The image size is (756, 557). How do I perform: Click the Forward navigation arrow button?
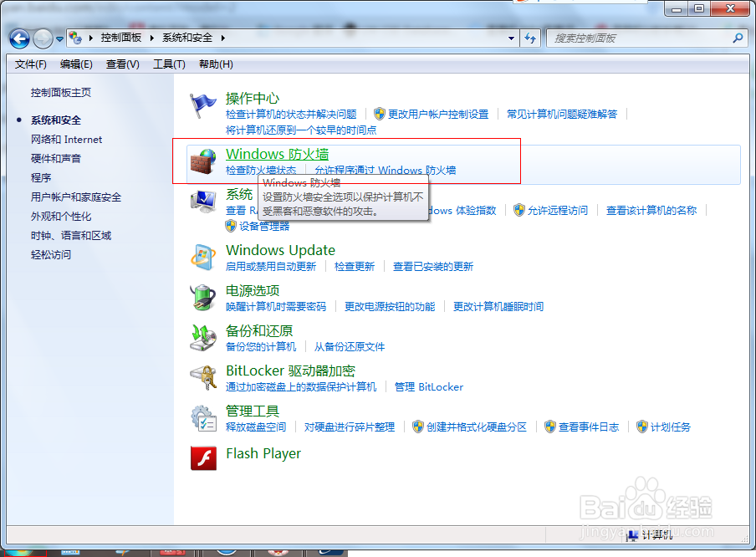coord(43,38)
